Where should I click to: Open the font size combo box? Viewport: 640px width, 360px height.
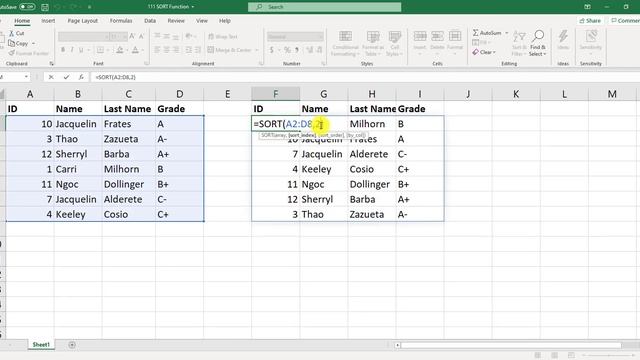[x=119, y=37]
